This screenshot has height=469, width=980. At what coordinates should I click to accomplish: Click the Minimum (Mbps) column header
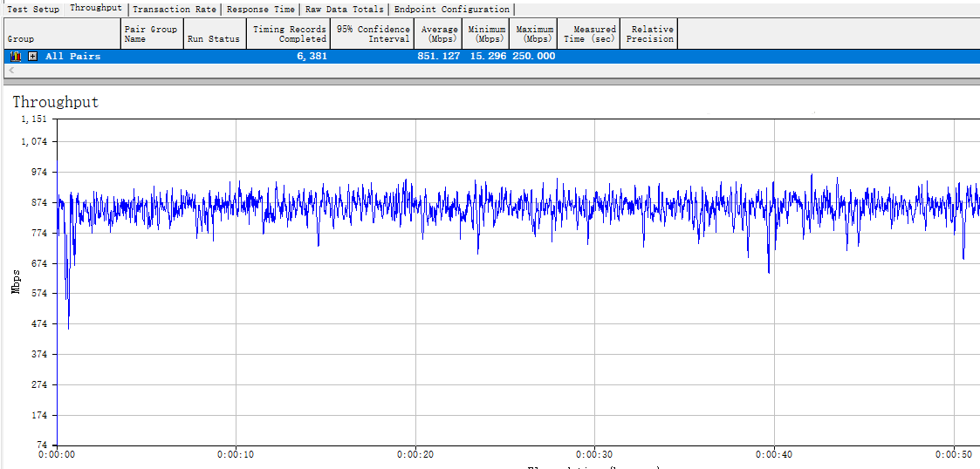486,34
